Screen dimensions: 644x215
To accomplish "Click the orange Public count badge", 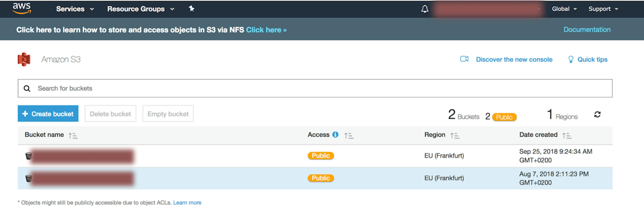I will coord(504,117).
